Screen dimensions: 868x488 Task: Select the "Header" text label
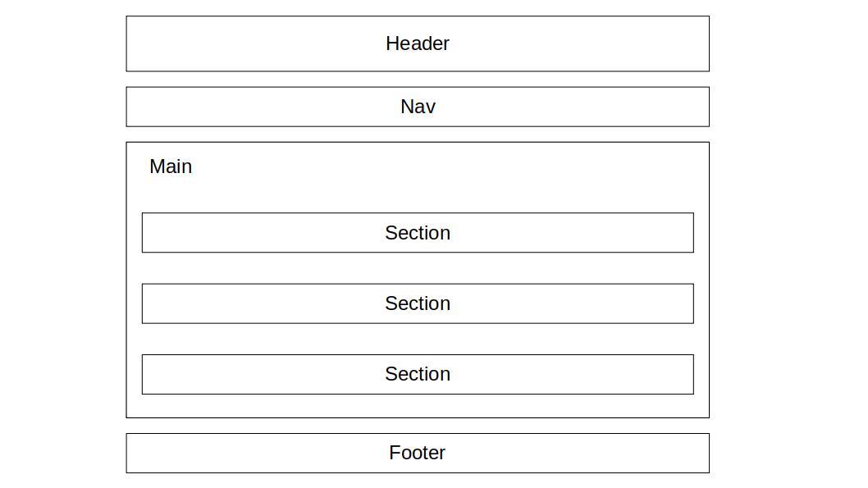417,43
